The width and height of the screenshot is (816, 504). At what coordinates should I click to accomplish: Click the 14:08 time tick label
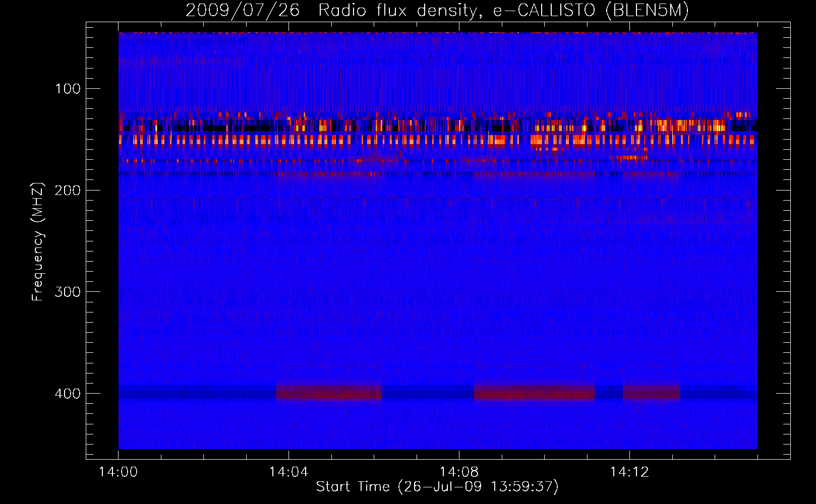459,472
